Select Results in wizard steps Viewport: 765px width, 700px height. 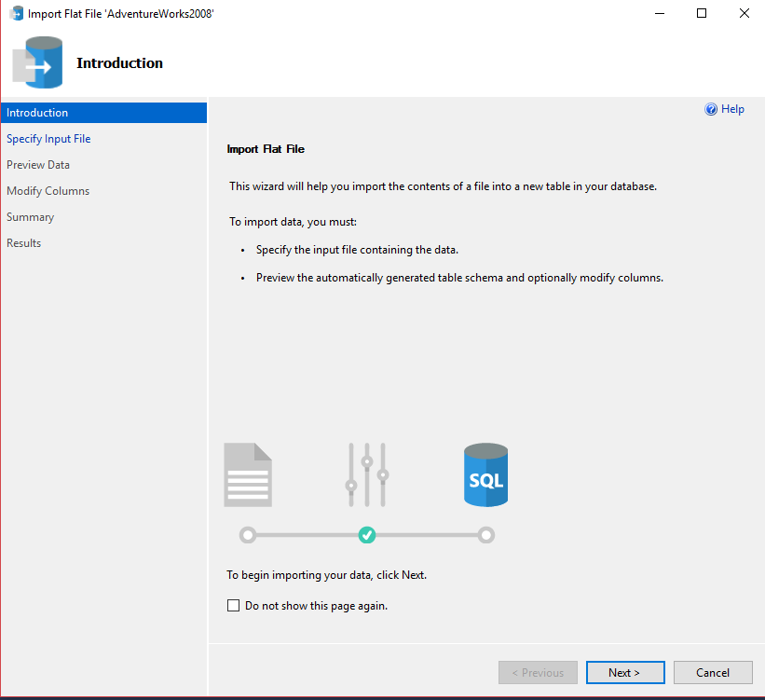tap(24, 243)
